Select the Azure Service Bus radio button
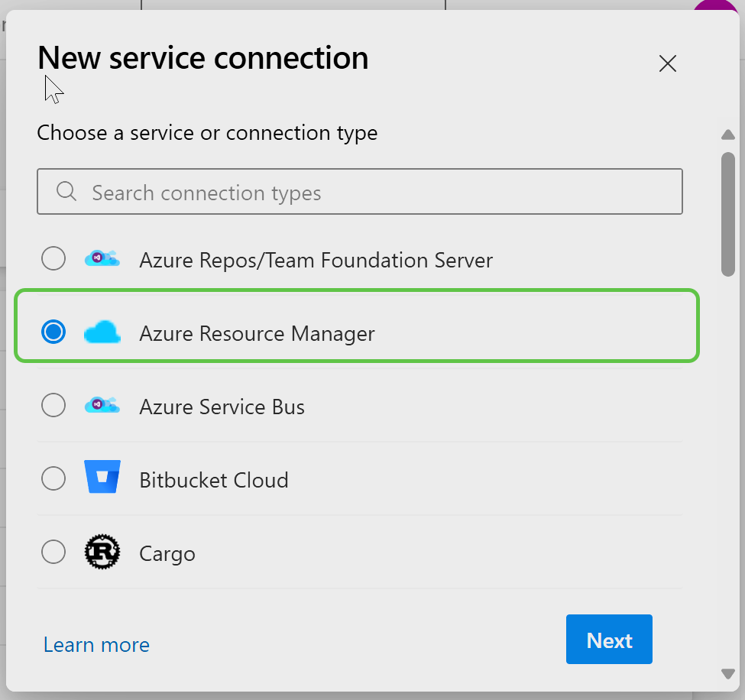 53,405
